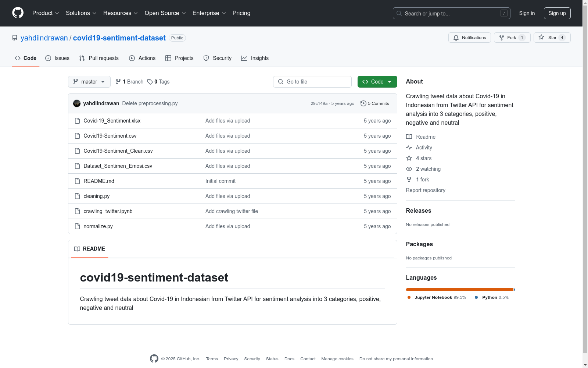
Task: Click the file icon for crawling_twitter.ipynb
Action: (77, 211)
